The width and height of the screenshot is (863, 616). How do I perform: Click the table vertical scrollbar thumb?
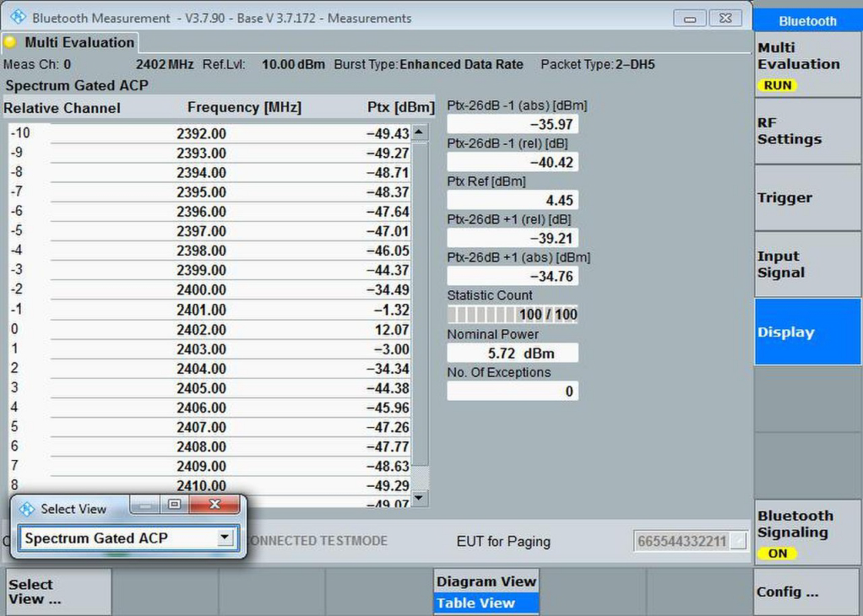(420, 304)
